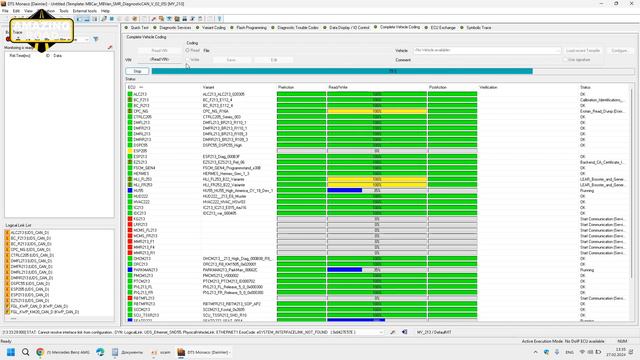Click the green status square of ALC213
This screenshot has height=360, width=640.
pos(130,94)
